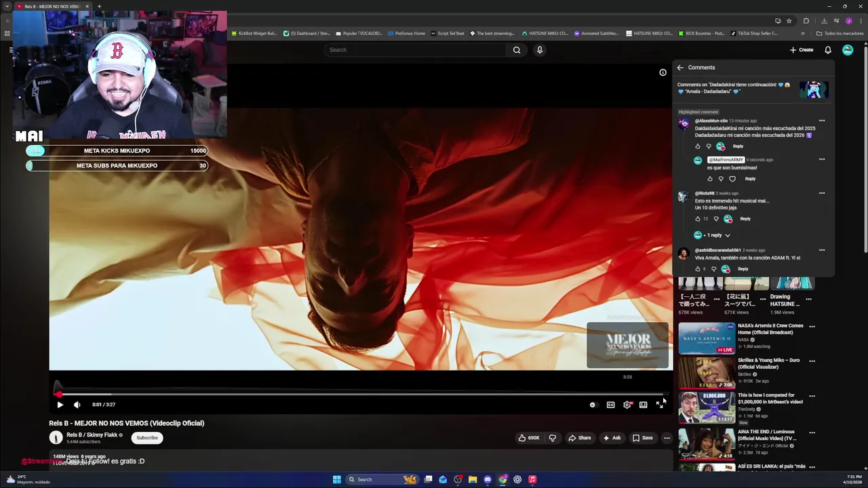This screenshot has width=868, height=488.
Task: Like the video (690K)
Action: click(x=529, y=438)
